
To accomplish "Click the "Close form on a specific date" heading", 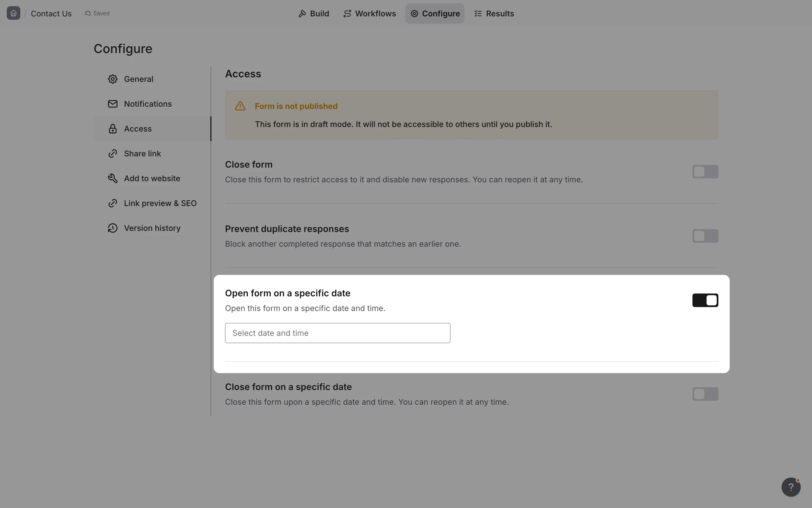I will [x=288, y=387].
